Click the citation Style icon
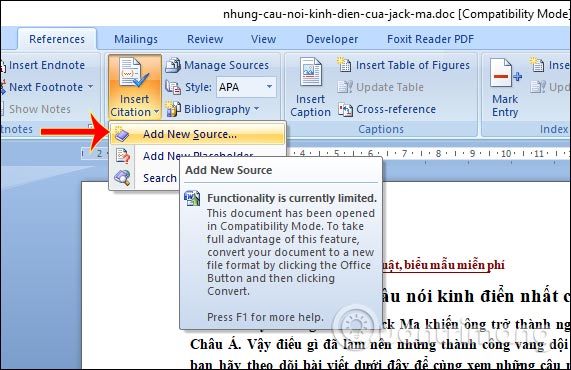This screenshot has height=370, width=571. 173,87
